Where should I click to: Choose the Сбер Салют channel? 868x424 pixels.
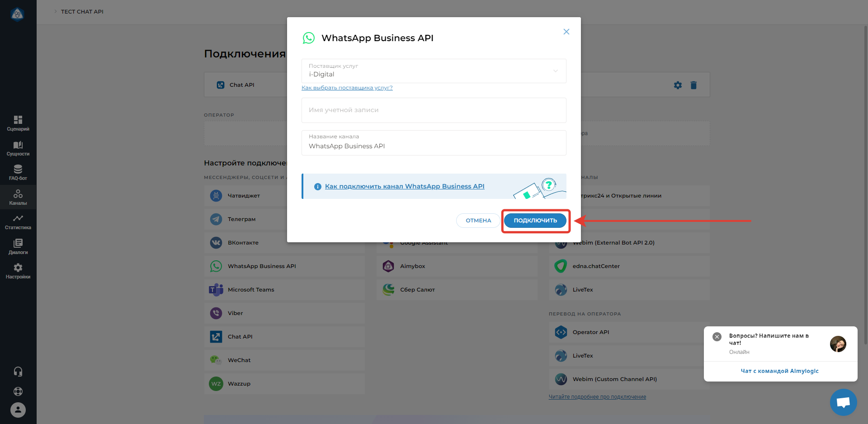coord(457,290)
